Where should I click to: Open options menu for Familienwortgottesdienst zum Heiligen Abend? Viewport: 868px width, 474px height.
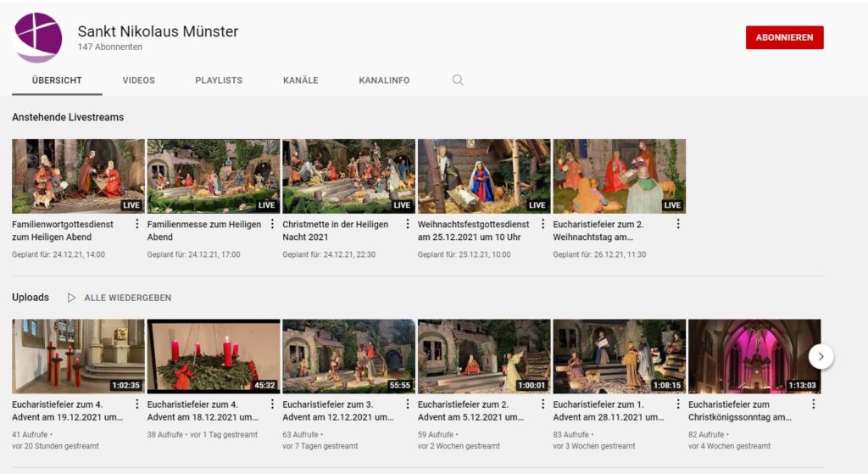click(x=136, y=224)
